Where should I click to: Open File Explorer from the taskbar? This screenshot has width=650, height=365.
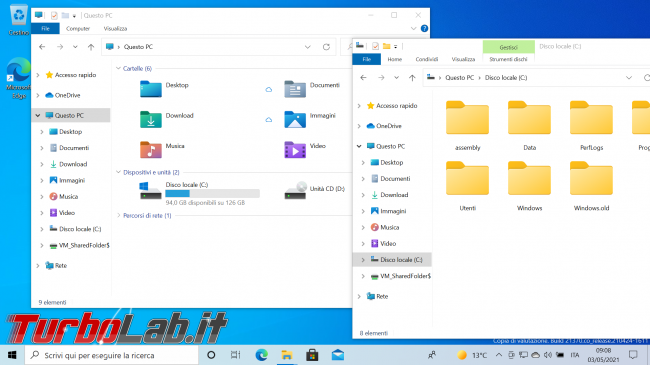click(x=286, y=355)
